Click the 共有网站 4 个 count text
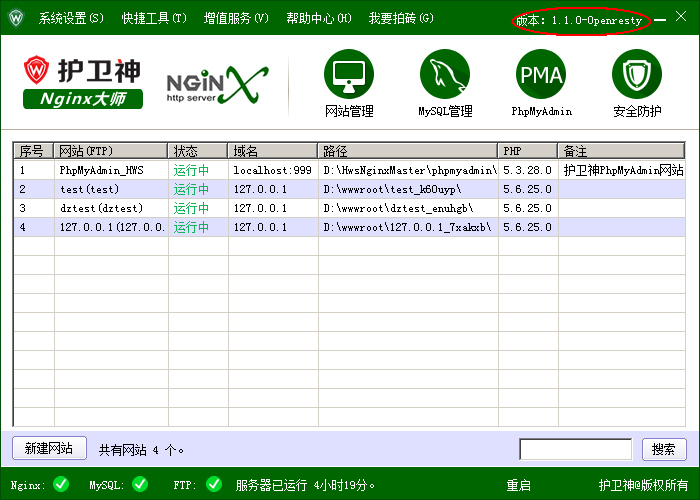Viewport: 700px width, 500px height. 141,450
